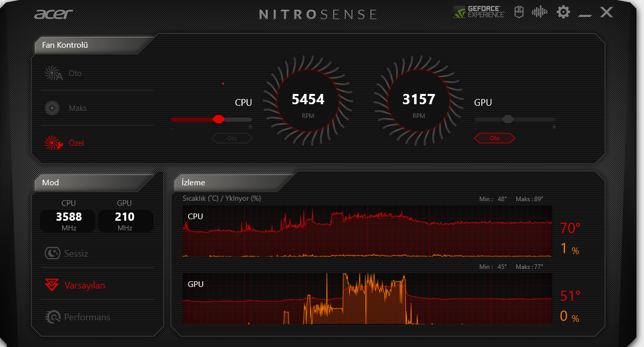This screenshot has height=347, width=644.
Task: Minimize the NitroSense window
Action: click(585, 15)
